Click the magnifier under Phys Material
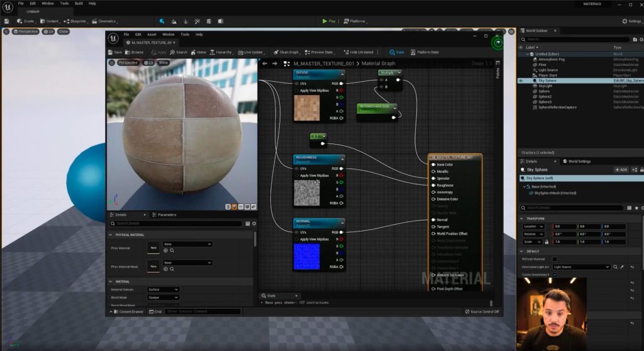Screen dimensions: 644x351 (172, 250)
